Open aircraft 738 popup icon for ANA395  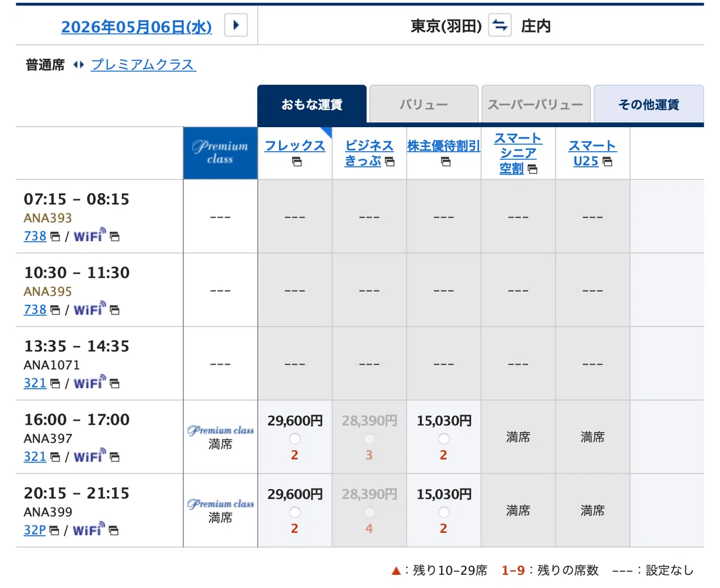(55, 310)
